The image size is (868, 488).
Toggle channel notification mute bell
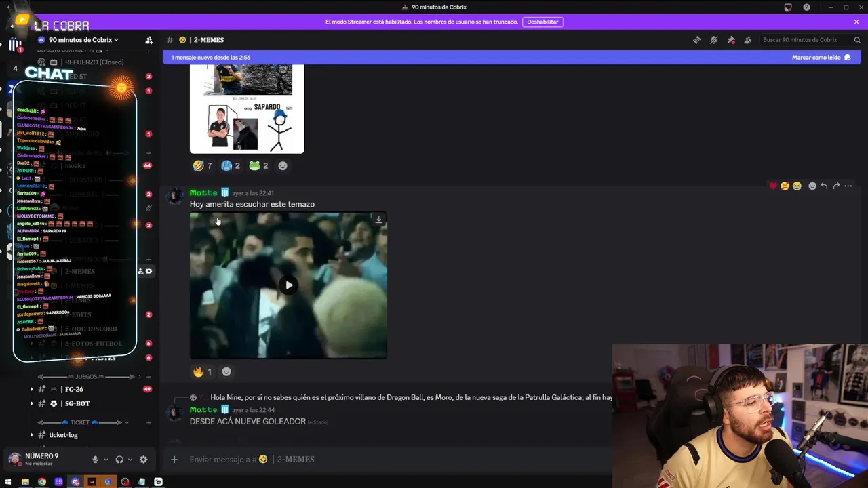pyautogui.click(x=713, y=40)
